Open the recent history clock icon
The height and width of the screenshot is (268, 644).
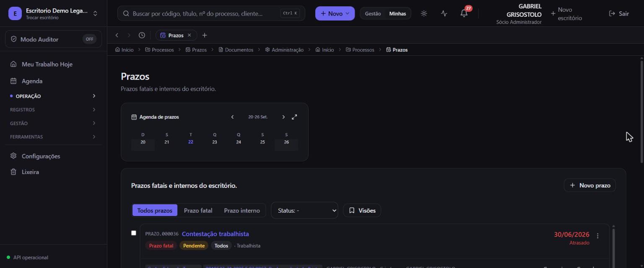(x=142, y=35)
